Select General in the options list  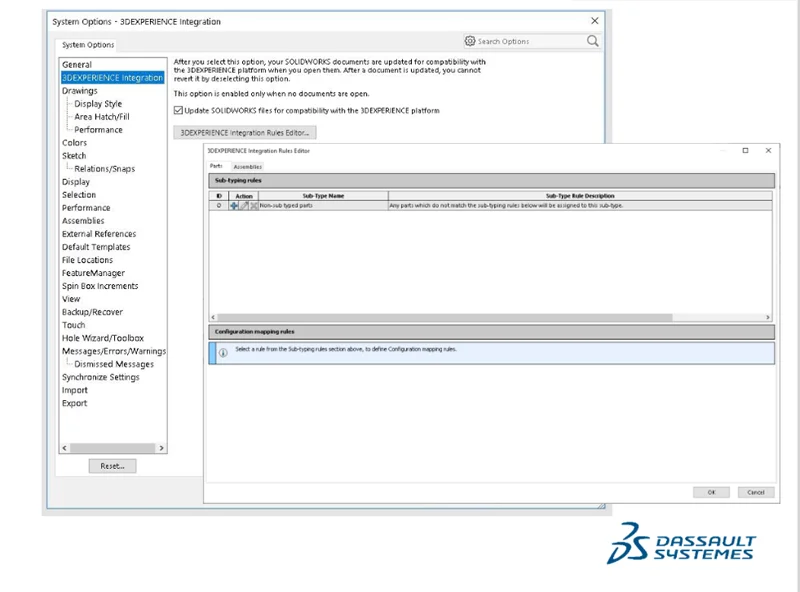[x=77, y=65]
